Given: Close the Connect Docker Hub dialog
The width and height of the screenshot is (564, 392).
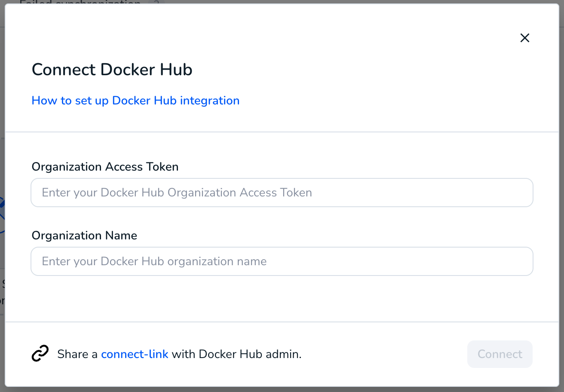Looking at the screenshot, I should click(524, 38).
